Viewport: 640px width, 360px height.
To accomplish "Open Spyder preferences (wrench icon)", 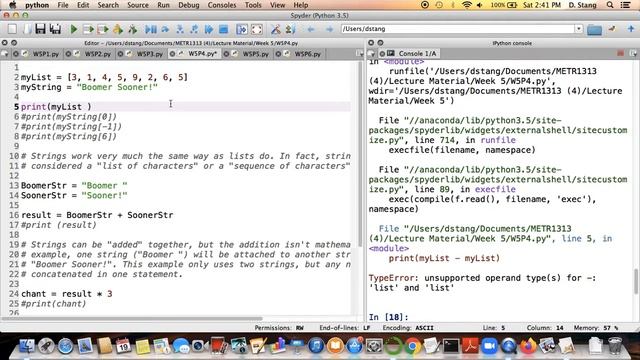I will 276,29.
